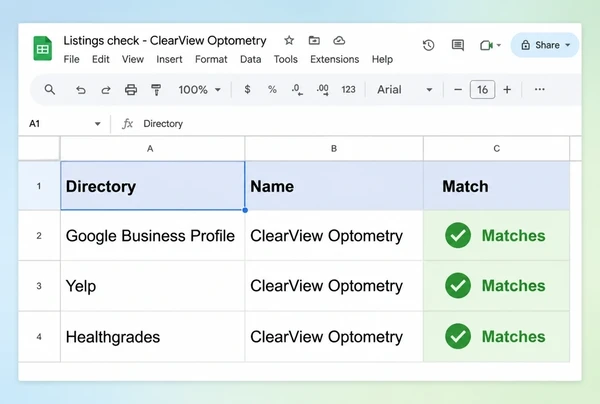Select row 2 header
Screen dimensions: 600x404
tap(39, 236)
